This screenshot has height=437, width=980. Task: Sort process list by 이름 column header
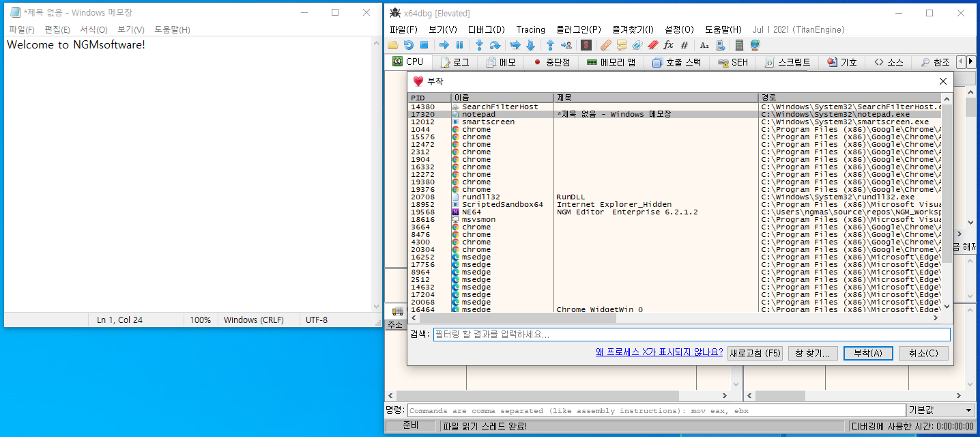[502, 98]
